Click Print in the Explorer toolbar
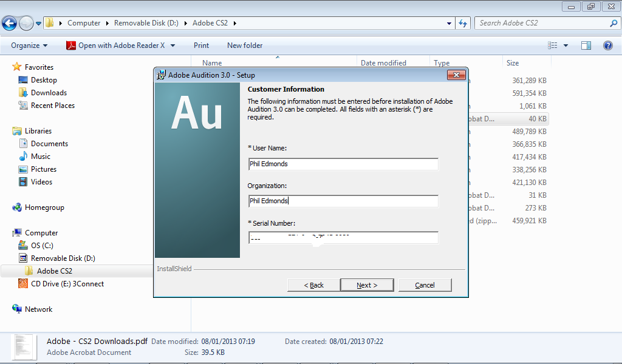 pyautogui.click(x=201, y=45)
